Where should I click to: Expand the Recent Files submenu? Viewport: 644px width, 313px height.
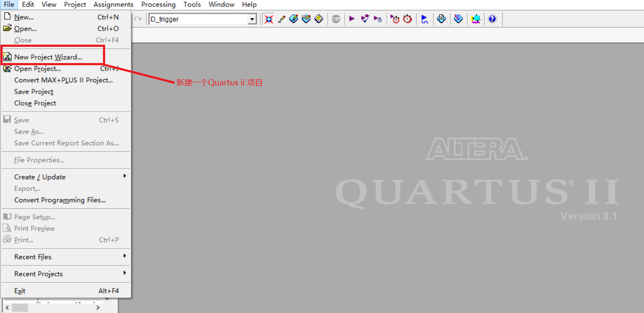point(32,257)
